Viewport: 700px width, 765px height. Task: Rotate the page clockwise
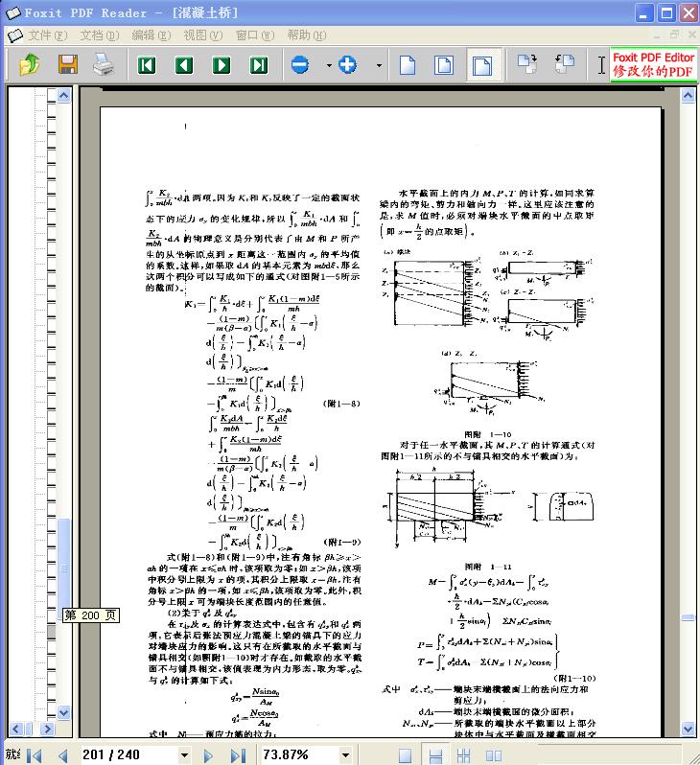tap(527, 64)
